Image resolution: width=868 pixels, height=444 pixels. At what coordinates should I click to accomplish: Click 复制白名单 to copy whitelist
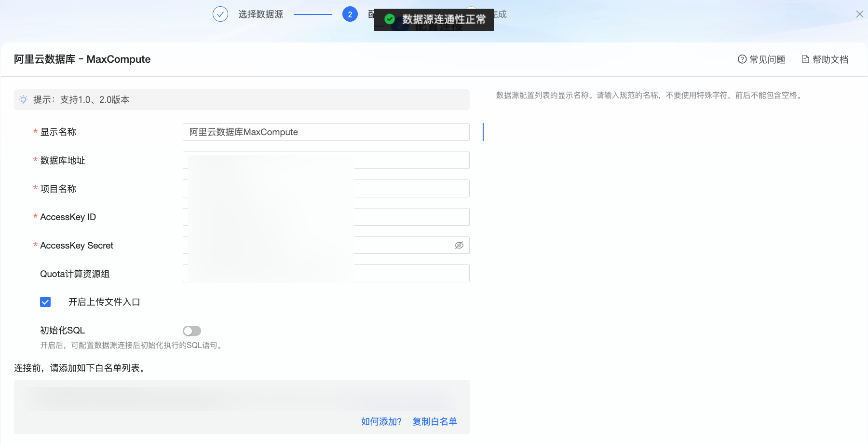click(x=434, y=421)
